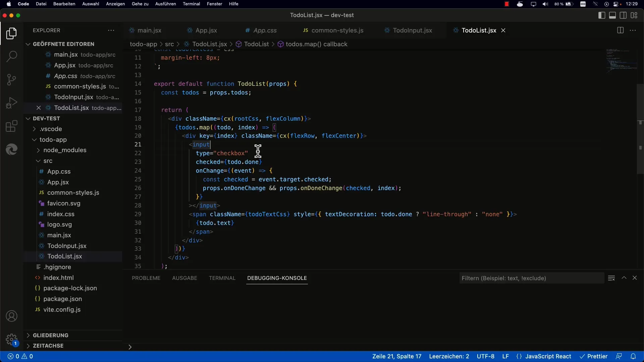
Task: Click Zeile 21, Spalte 17 status
Action: coord(396,356)
